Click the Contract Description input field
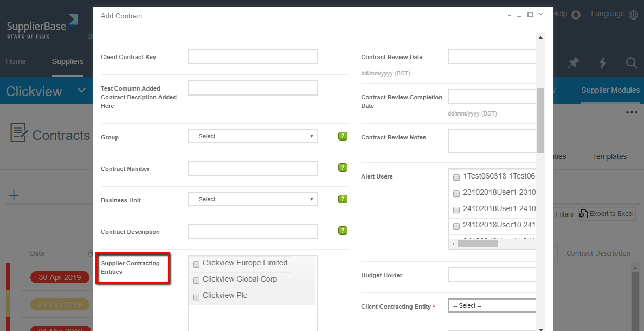Screen dimensions: 644x331 click(252, 231)
